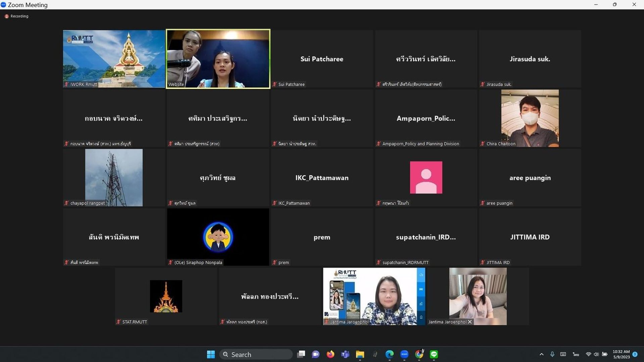
Task: Open Firefox from the taskbar
Action: pos(331,354)
